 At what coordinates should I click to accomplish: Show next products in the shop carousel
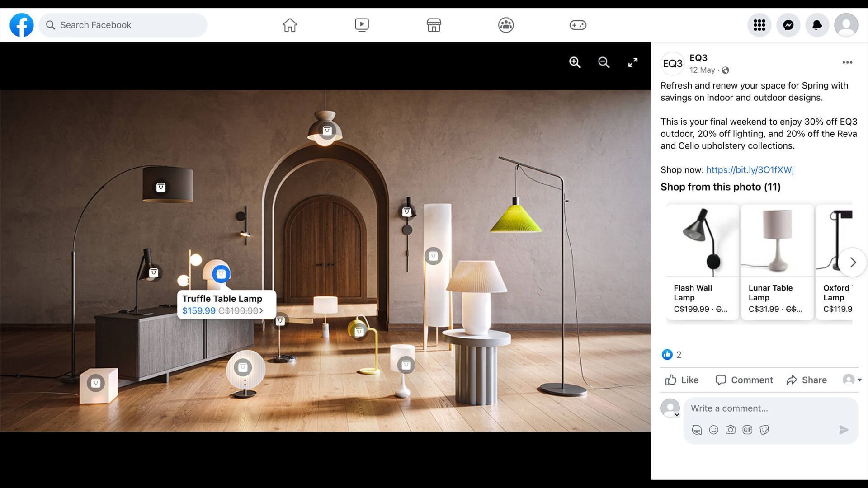point(853,262)
